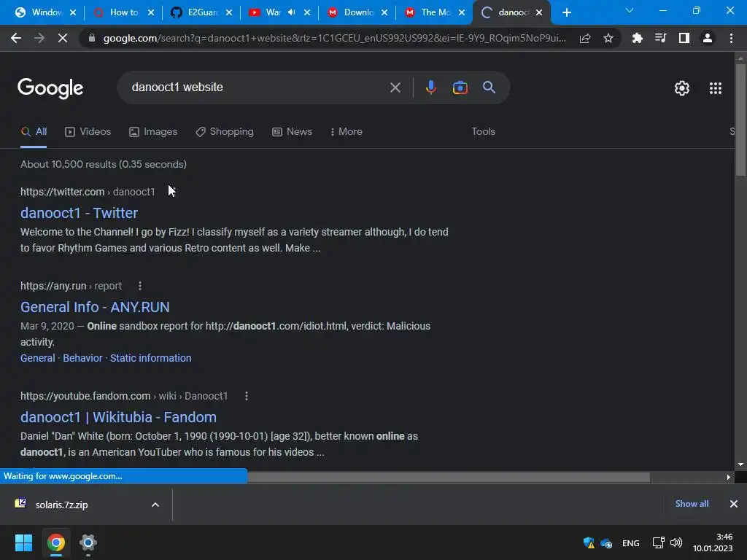Image resolution: width=747 pixels, height=560 pixels.
Task: Open General Info - ANY.RUN result
Action: pos(95,307)
